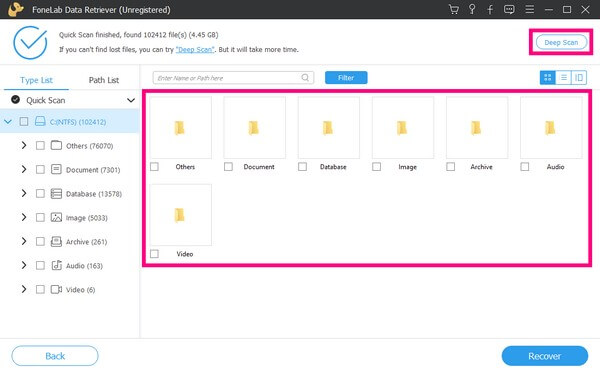The width and height of the screenshot is (600, 377).
Task: Check the Audio (163) tree checkbox
Action: tap(40, 265)
